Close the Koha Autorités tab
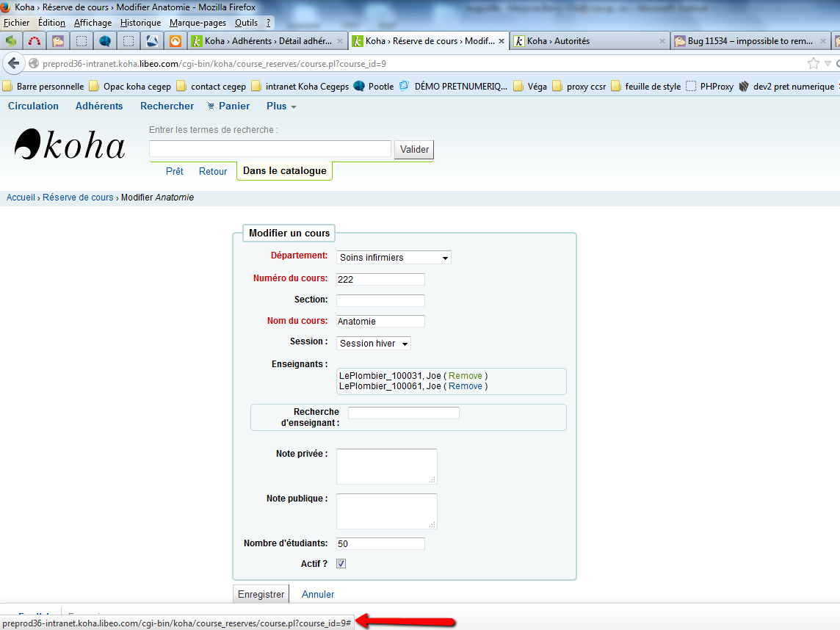 pyautogui.click(x=662, y=41)
